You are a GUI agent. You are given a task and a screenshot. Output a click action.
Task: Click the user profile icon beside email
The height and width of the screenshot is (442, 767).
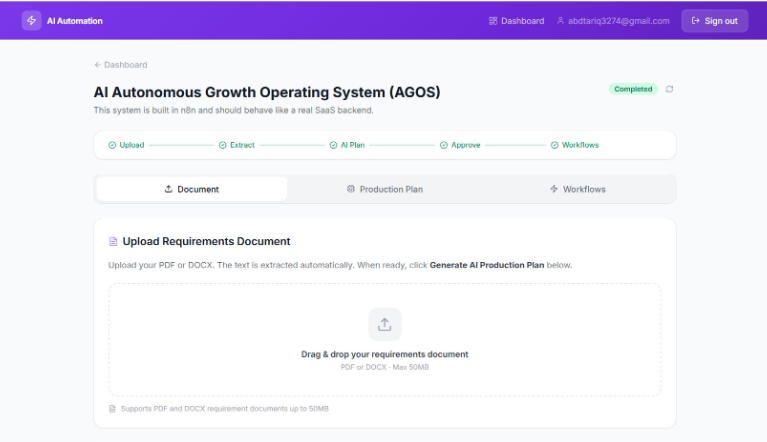pyautogui.click(x=561, y=21)
